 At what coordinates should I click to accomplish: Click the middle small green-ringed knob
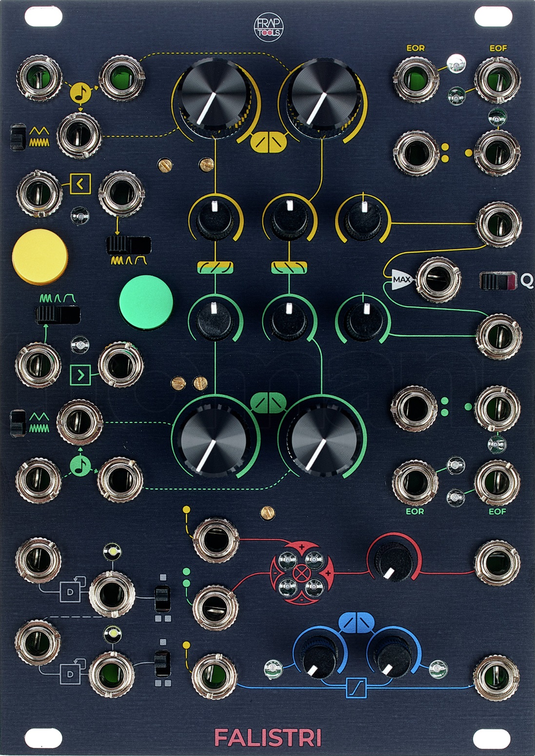(x=289, y=321)
